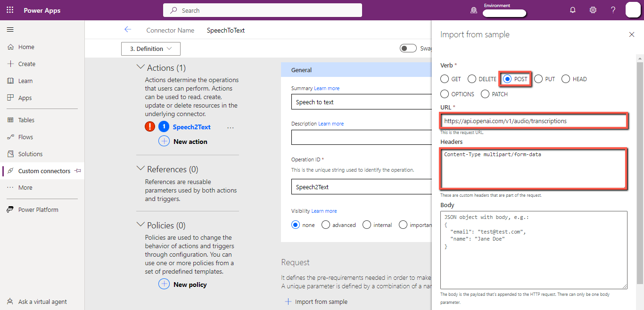Select the POST verb radio button

coord(507,79)
